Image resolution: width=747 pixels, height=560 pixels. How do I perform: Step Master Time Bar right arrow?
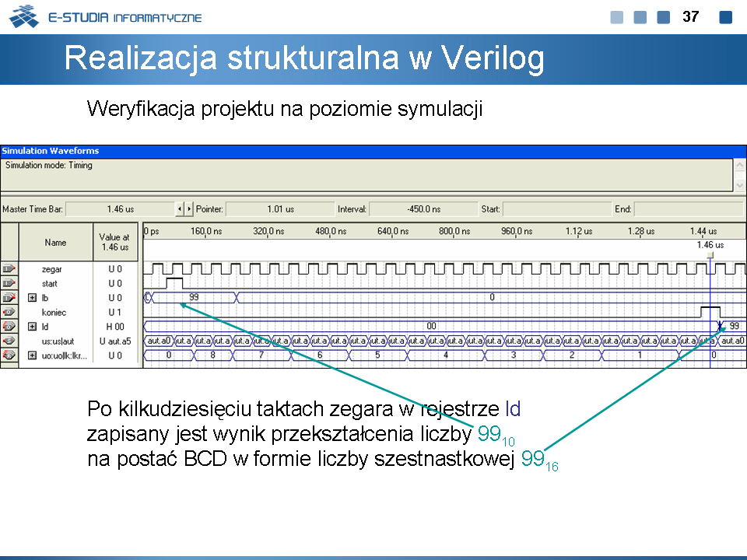pyautogui.click(x=189, y=208)
